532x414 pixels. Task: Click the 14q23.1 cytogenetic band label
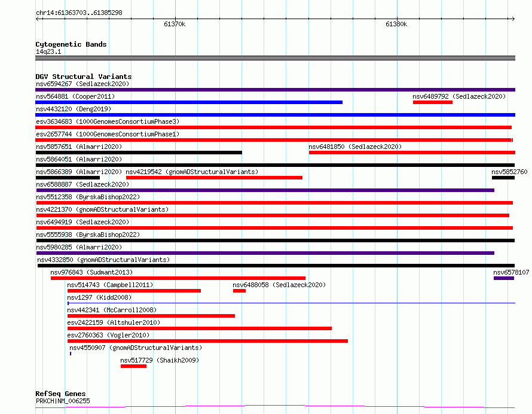pyautogui.click(x=48, y=51)
